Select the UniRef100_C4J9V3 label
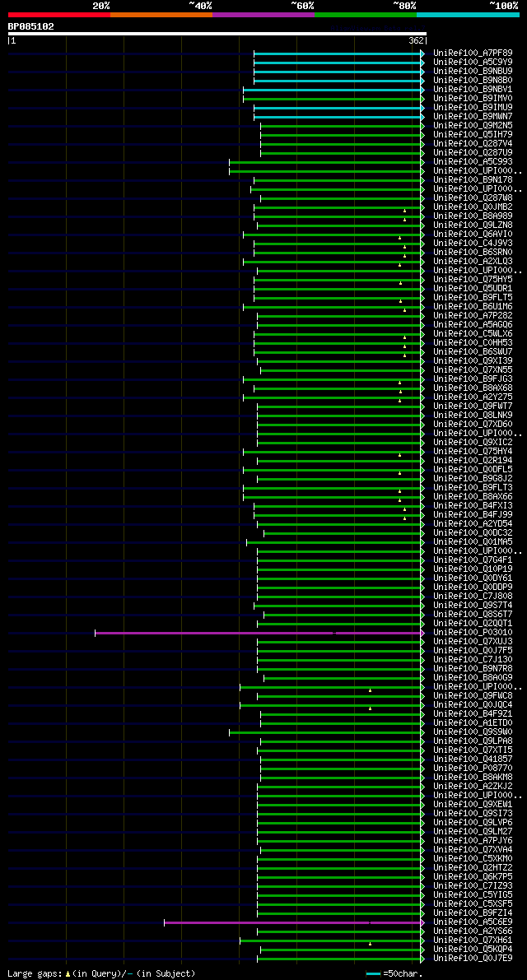The width and height of the screenshot is (527, 980). coord(473,244)
